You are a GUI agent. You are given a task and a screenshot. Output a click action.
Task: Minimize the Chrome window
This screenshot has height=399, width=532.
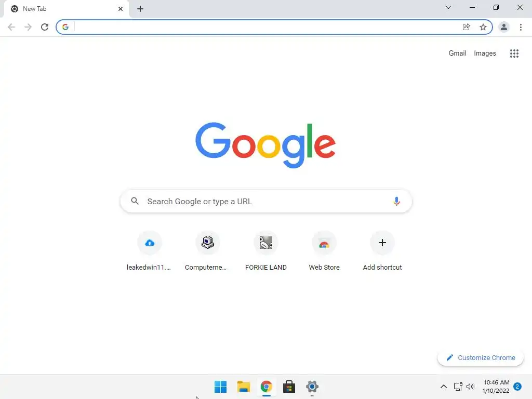tap(472, 7)
